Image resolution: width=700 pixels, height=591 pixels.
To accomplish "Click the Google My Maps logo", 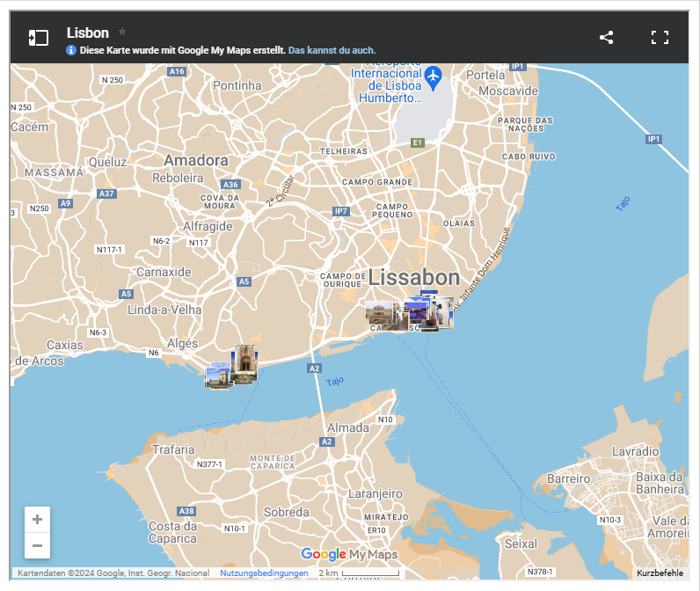I will click(349, 554).
